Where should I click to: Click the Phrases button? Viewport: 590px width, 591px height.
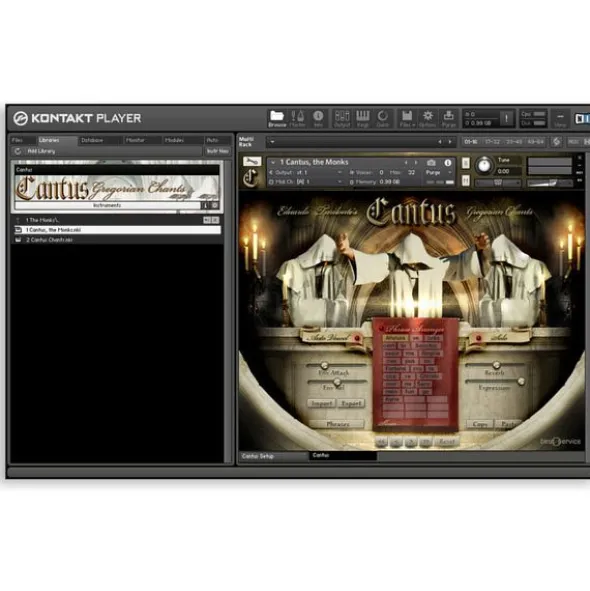(x=337, y=424)
